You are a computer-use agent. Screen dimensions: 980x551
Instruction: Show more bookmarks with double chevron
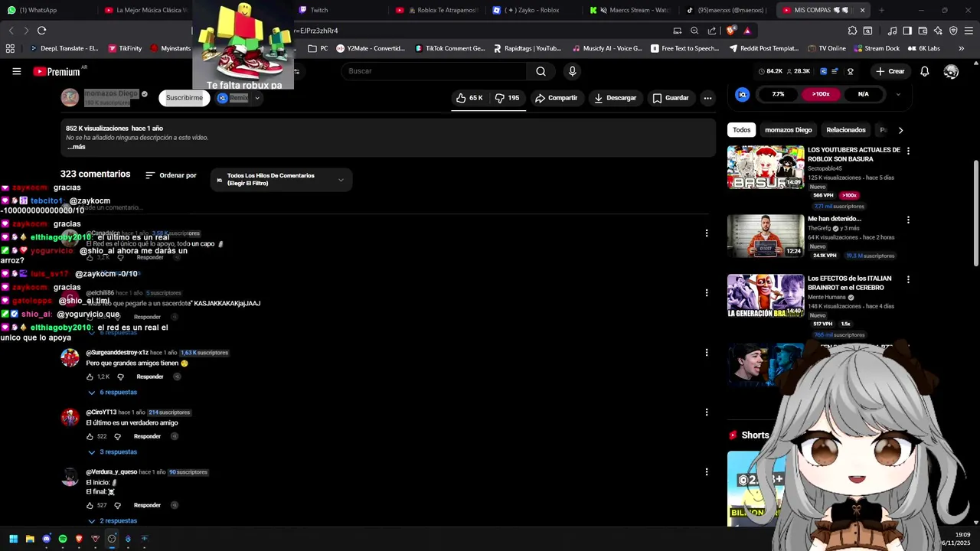(961, 48)
